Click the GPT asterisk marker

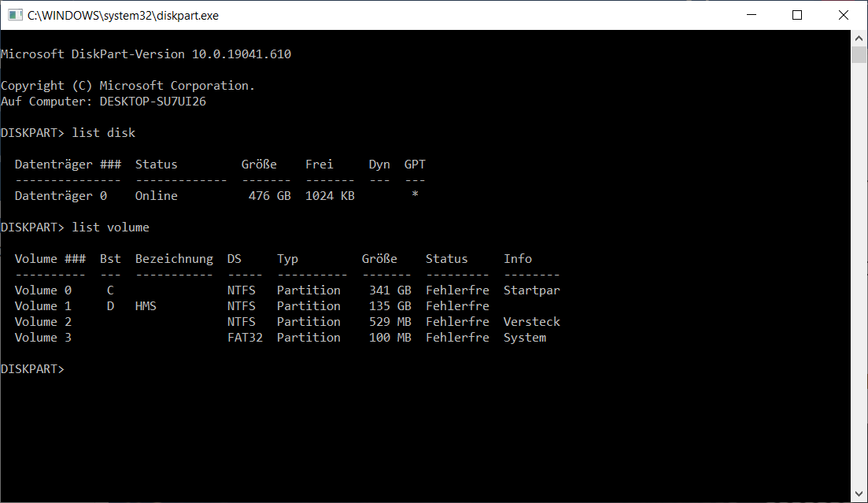415,194
